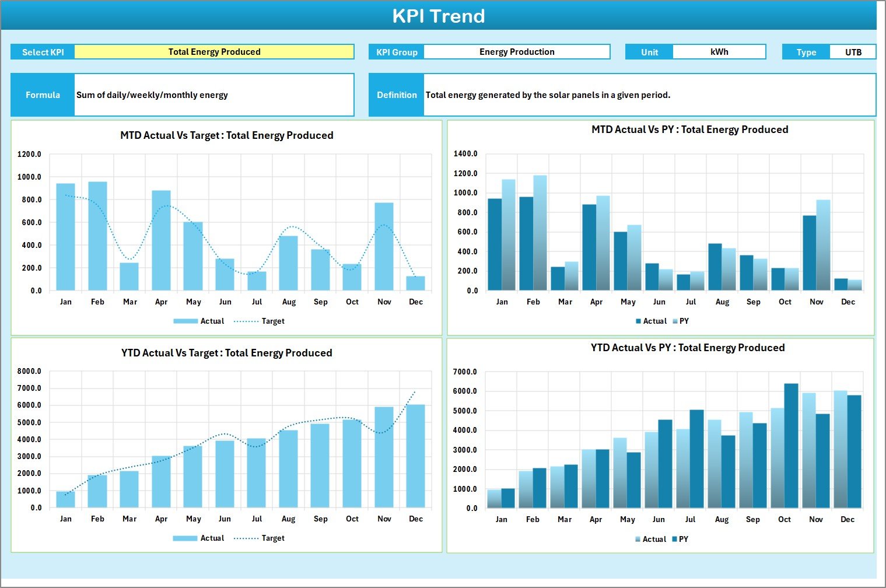Click the Actual legend under YTD Actual Vs PY
The height and width of the screenshot is (588, 886).
(653, 538)
